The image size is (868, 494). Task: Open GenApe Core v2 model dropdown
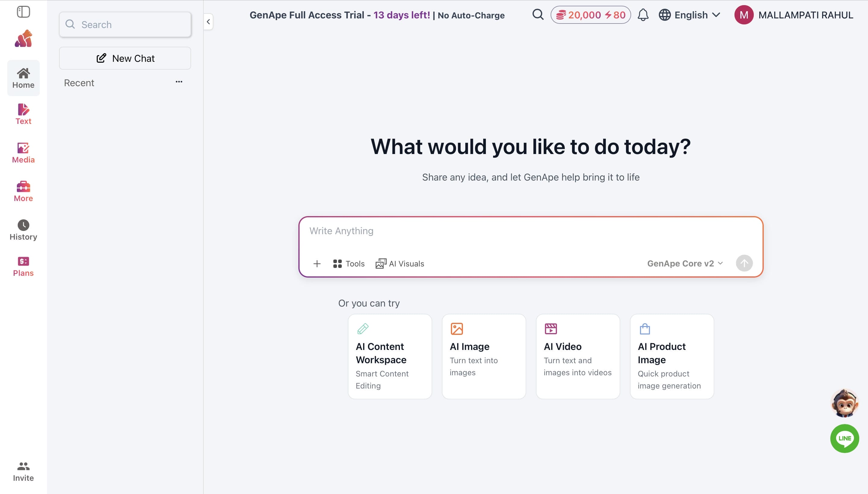coord(685,264)
